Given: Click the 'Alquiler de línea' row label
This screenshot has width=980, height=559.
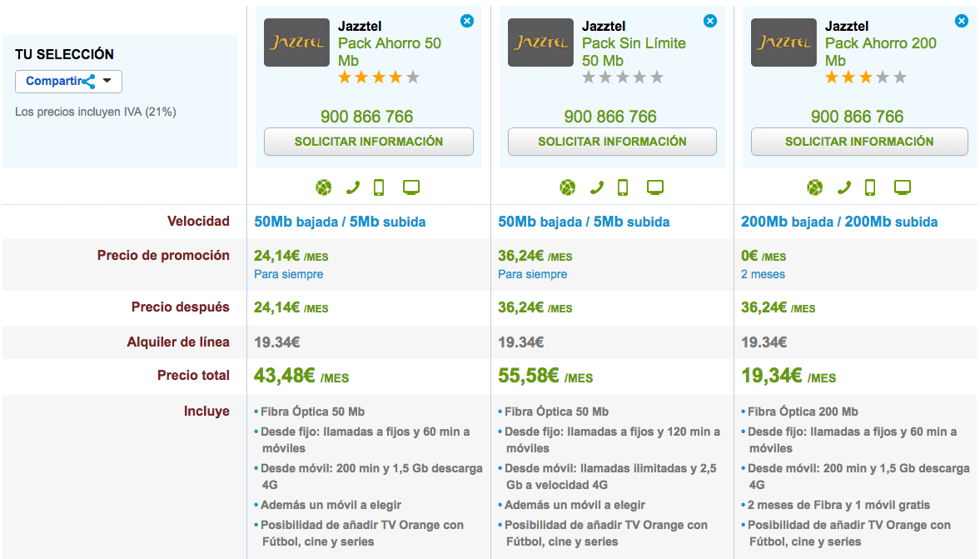Looking at the screenshot, I should click(x=178, y=342).
